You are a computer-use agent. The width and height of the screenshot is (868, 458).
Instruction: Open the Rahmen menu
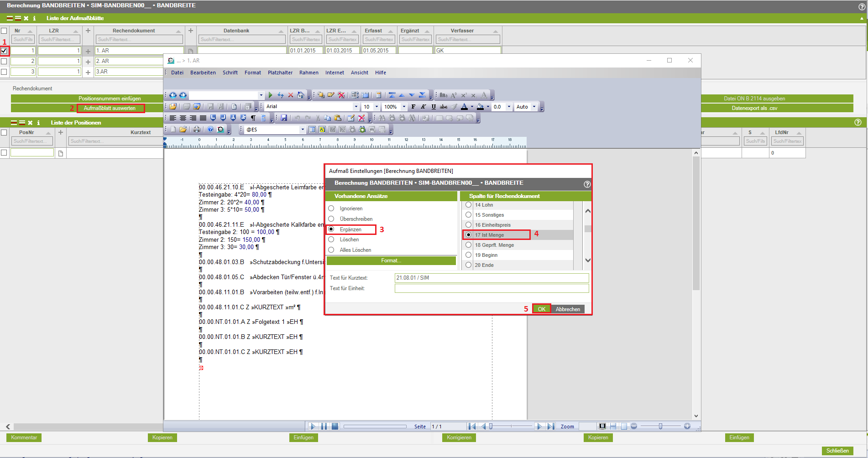(x=309, y=73)
